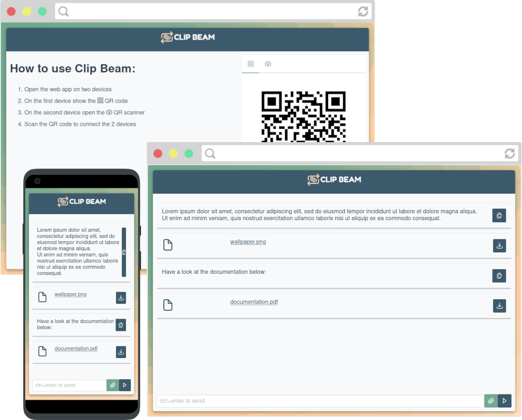
Task: Click 'Open the web app on two devices' step
Action: [68, 89]
